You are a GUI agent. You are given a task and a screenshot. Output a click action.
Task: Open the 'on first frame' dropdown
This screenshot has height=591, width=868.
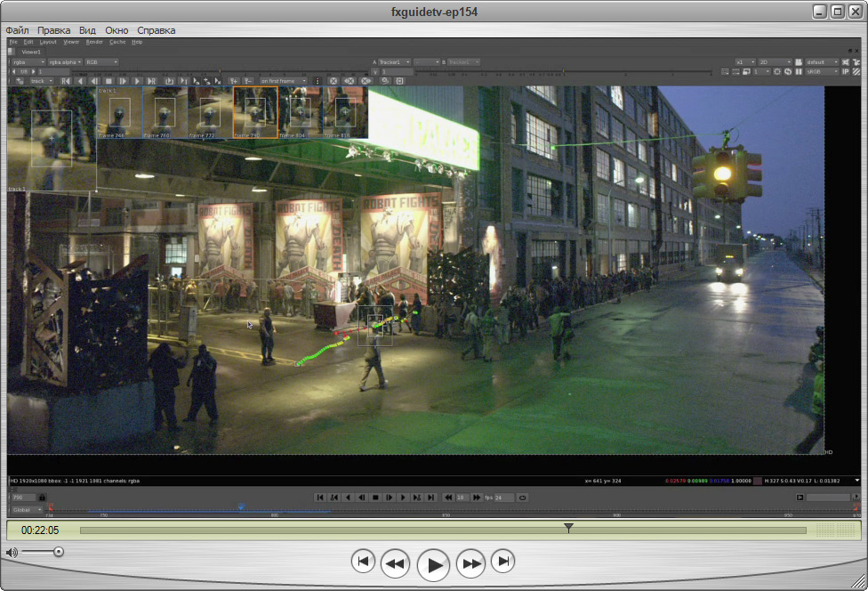click(284, 81)
